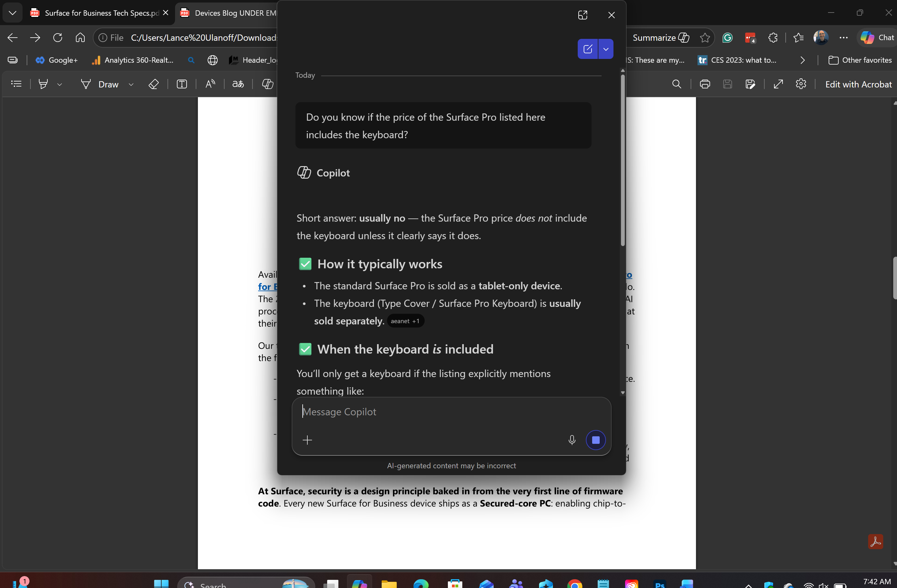This screenshot has height=588, width=897.
Task: Refresh the current page
Action: point(58,38)
